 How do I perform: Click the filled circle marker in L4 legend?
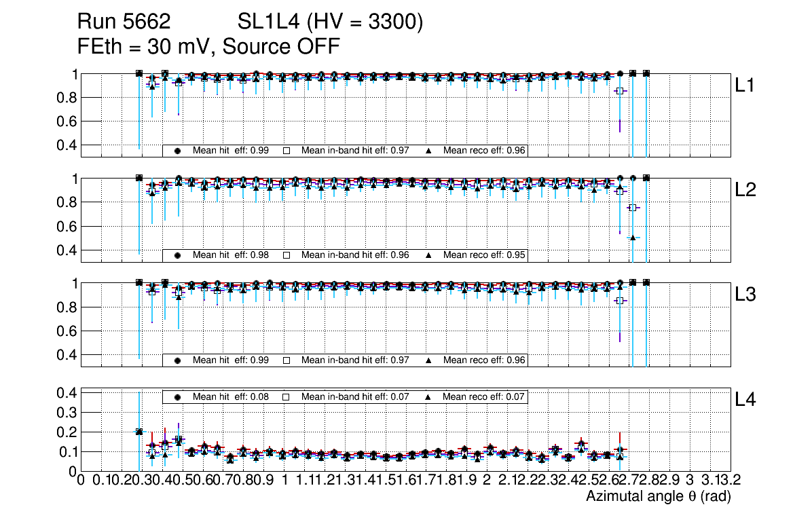click(x=177, y=396)
